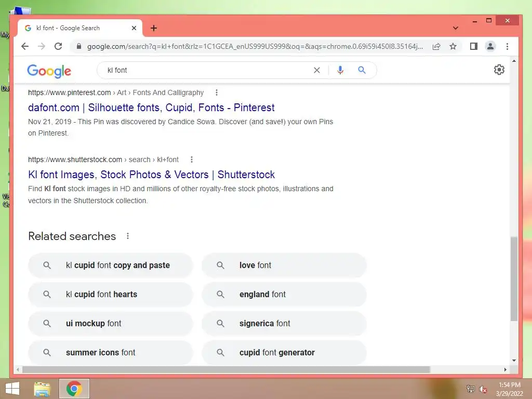Click the taskbar clock showing 1:54 PM
This screenshot has height=399, width=532.
509,385
